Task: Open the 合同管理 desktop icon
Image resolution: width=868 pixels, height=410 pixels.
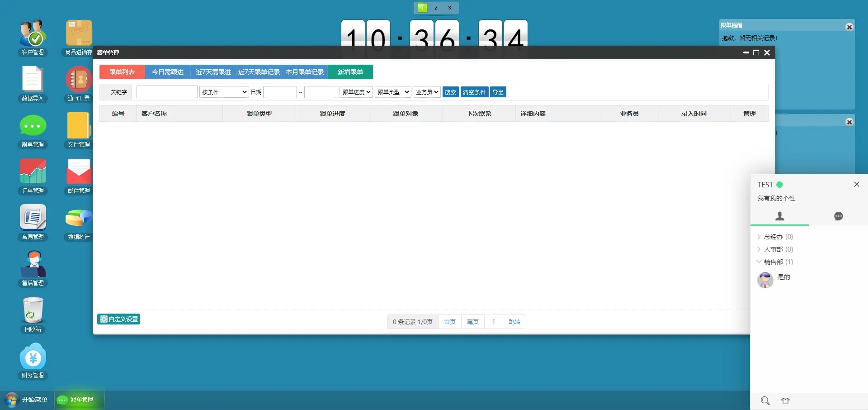Action: (x=33, y=218)
